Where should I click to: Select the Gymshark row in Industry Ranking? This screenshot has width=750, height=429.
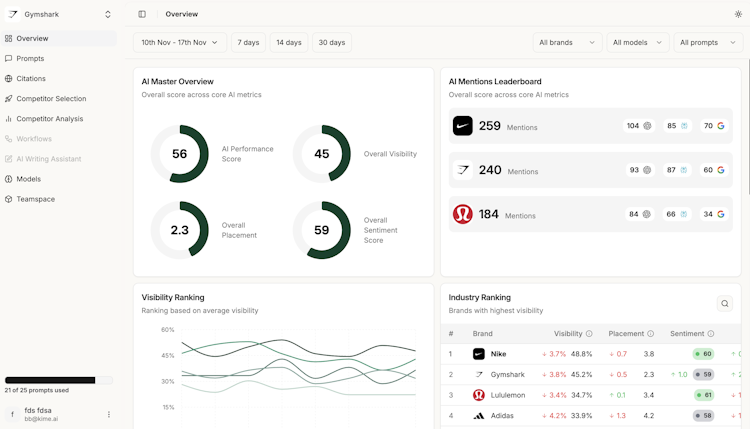591,374
